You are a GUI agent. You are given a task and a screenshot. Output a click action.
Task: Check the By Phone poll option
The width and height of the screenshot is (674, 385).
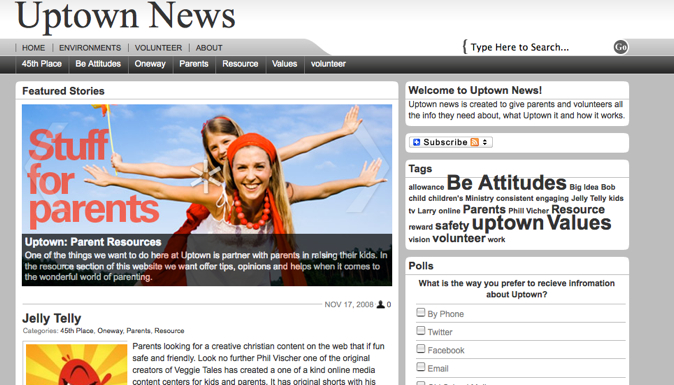(x=420, y=312)
